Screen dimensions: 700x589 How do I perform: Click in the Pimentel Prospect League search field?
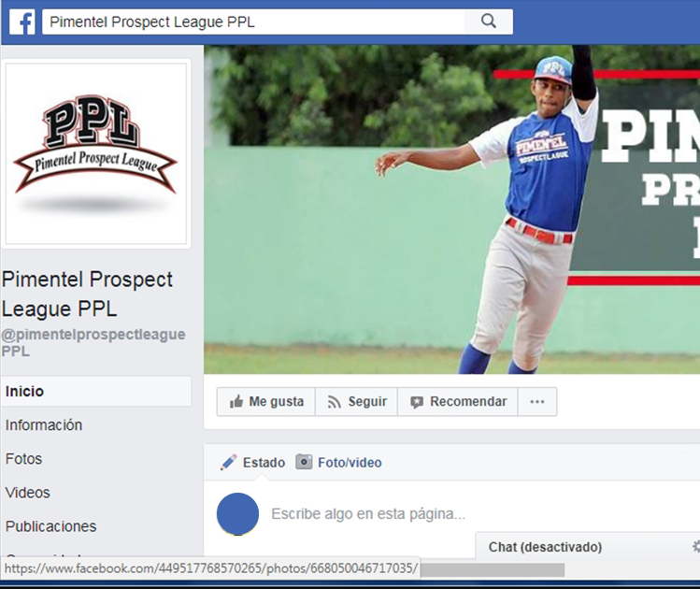[253, 22]
